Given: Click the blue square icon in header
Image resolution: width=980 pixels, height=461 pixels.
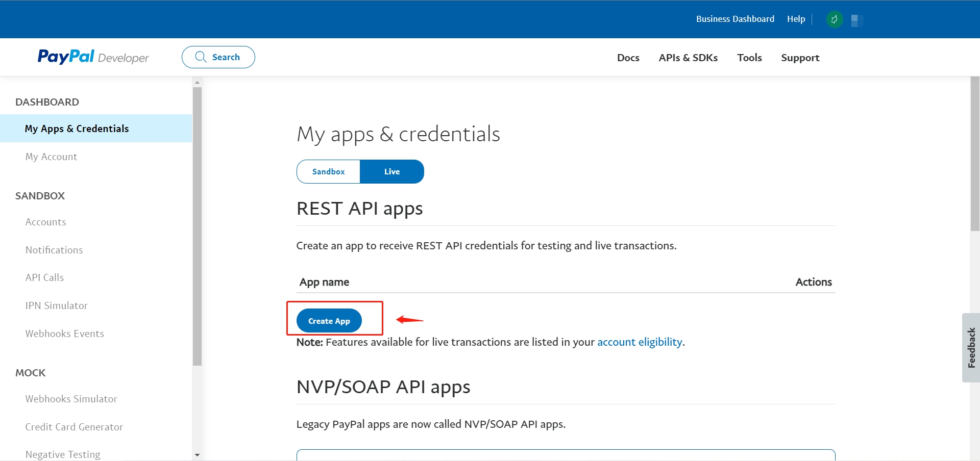Looking at the screenshot, I should pyautogui.click(x=856, y=20).
